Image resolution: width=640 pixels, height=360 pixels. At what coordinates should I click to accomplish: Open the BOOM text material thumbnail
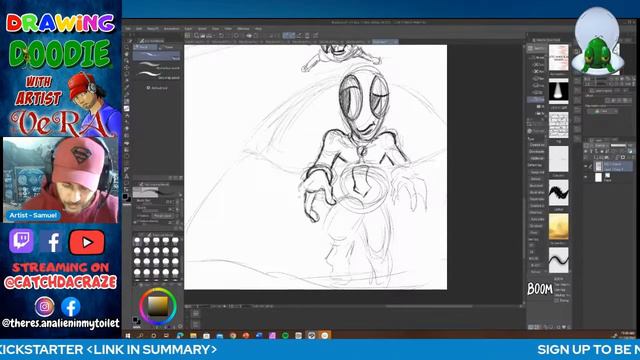coord(540,289)
